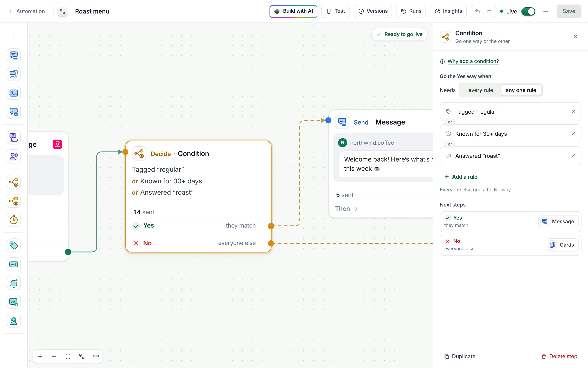The width and height of the screenshot is (588, 368).
Task: Remove the Answered "roast" rule
Action: pyautogui.click(x=573, y=156)
